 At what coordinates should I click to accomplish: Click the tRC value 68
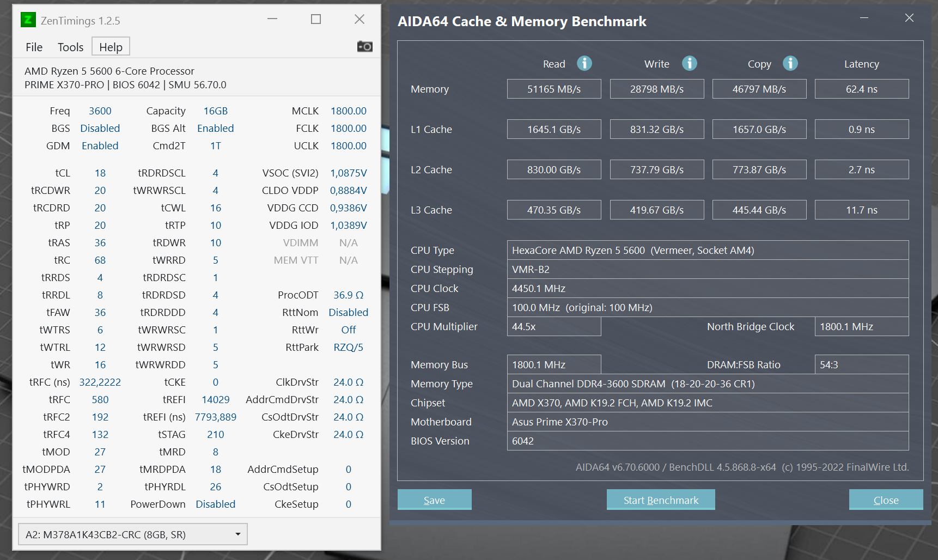point(100,260)
